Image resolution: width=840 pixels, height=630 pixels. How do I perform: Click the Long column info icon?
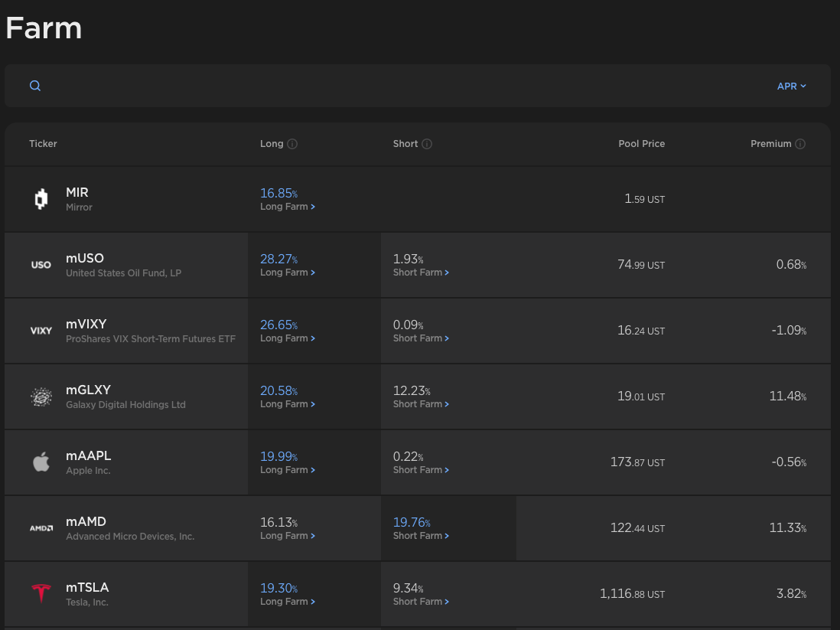(x=292, y=144)
